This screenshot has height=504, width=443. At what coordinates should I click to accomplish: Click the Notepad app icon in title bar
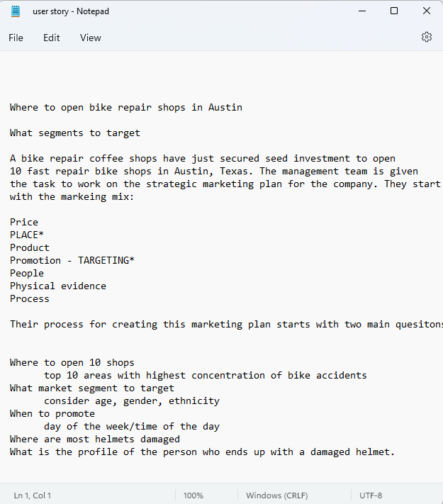pyautogui.click(x=15, y=11)
